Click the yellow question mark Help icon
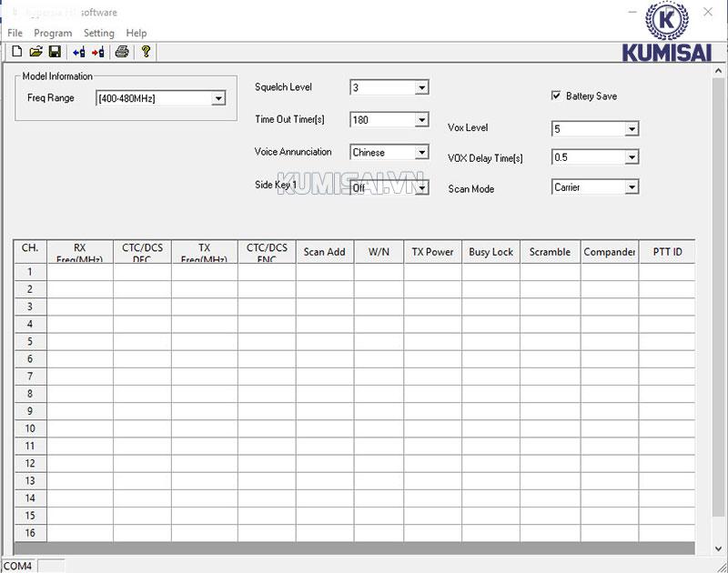The width and height of the screenshot is (728, 573). click(146, 52)
